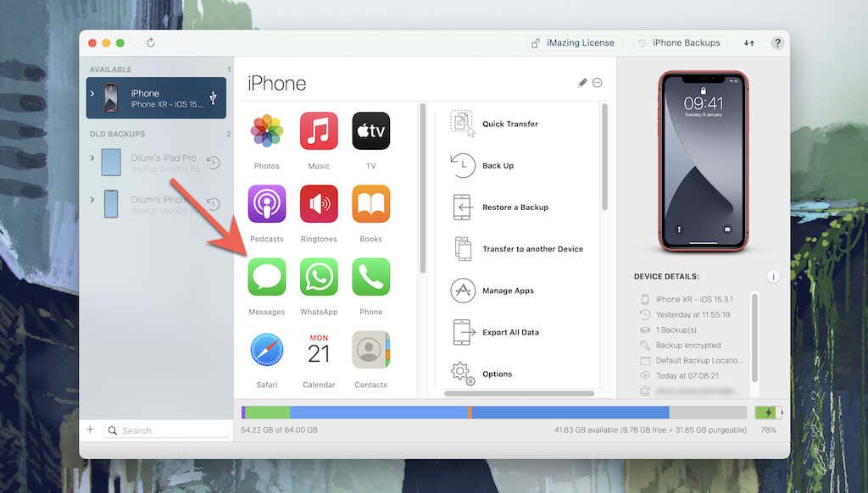Expand the iPhone XR device row

coord(92,93)
